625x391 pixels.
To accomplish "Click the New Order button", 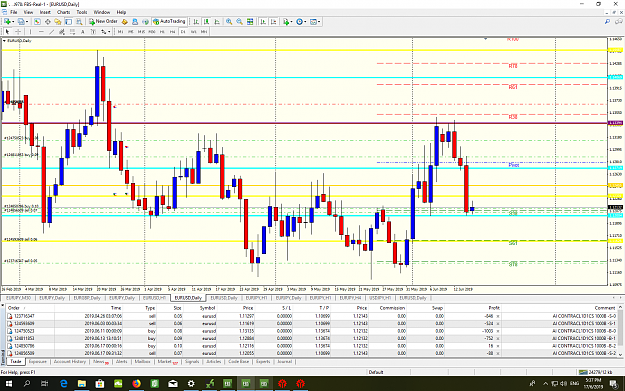I will tap(103, 22).
